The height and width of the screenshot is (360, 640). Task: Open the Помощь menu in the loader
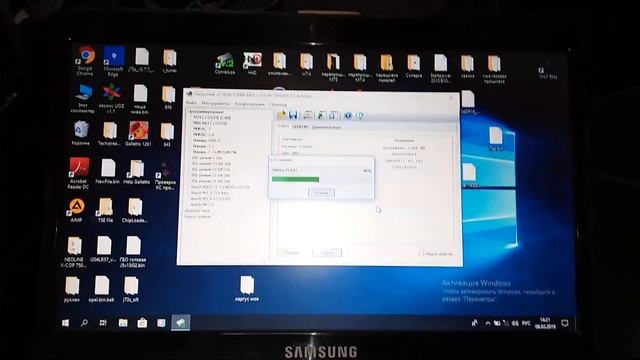[278, 104]
